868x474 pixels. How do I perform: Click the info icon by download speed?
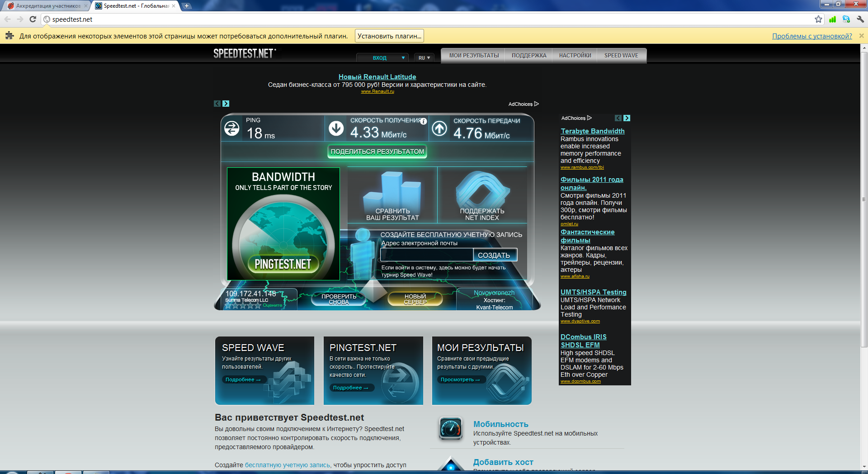424,121
